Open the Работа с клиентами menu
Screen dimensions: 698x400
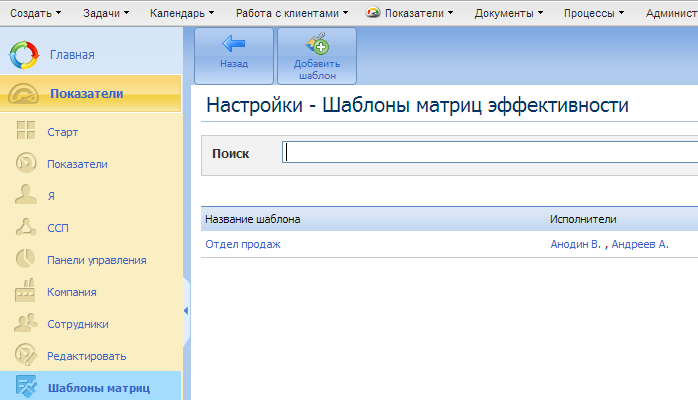tap(292, 13)
